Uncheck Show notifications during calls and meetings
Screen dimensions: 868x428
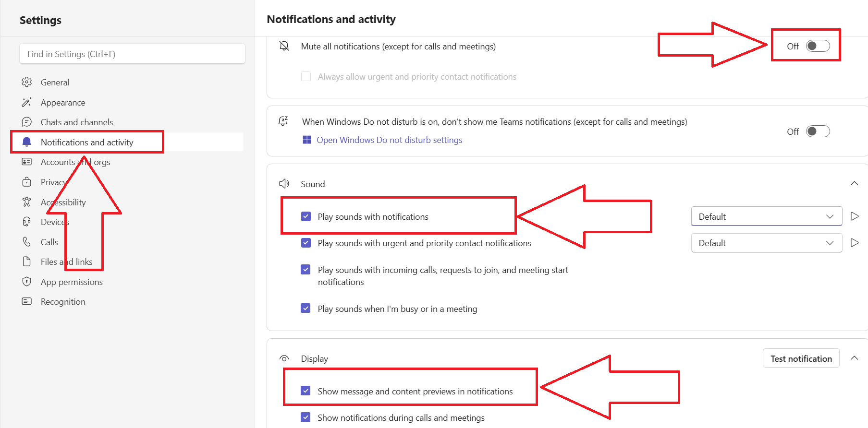[306, 417]
